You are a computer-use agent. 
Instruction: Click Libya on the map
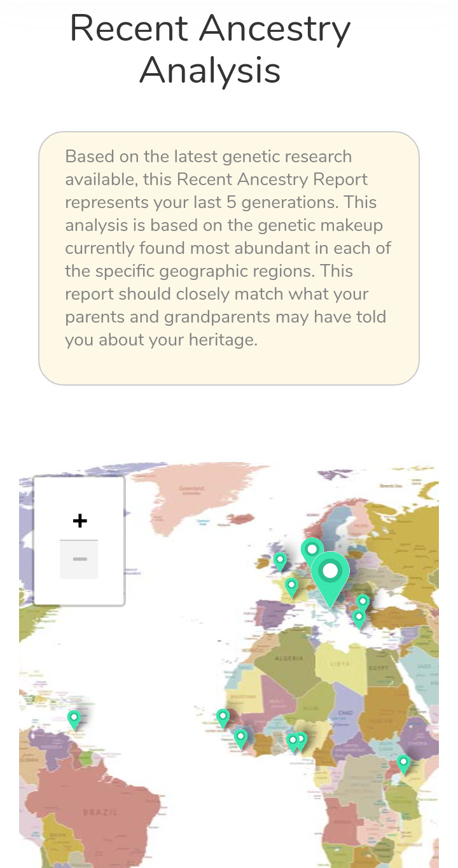pyautogui.click(x=336, y=663)
